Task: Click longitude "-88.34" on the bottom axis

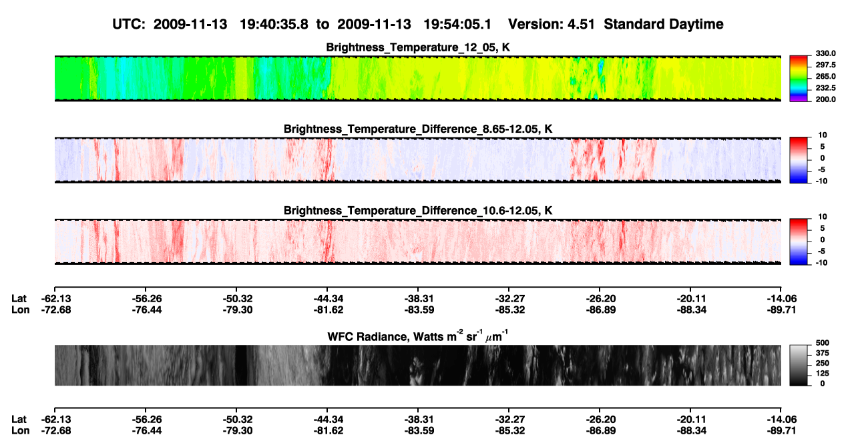Action: (x=690, y=430)
